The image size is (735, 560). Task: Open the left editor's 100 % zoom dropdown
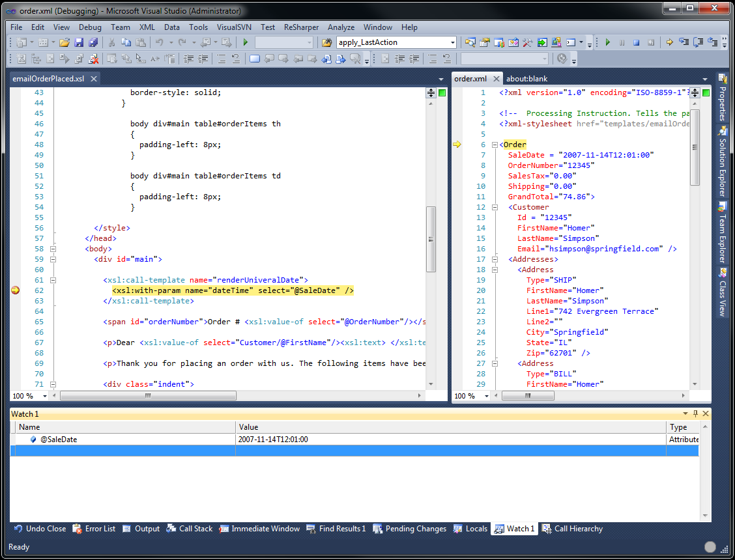45,396
